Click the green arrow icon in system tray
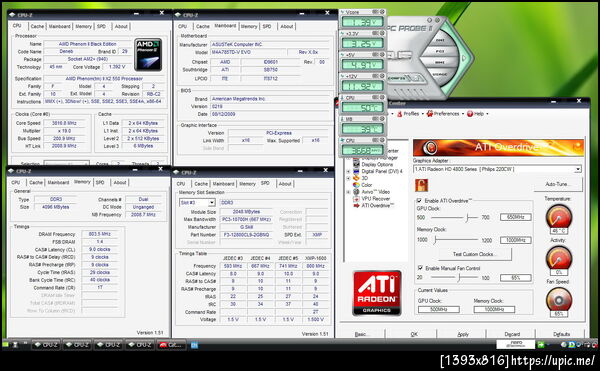600x371 pixels. click(541, 345)
